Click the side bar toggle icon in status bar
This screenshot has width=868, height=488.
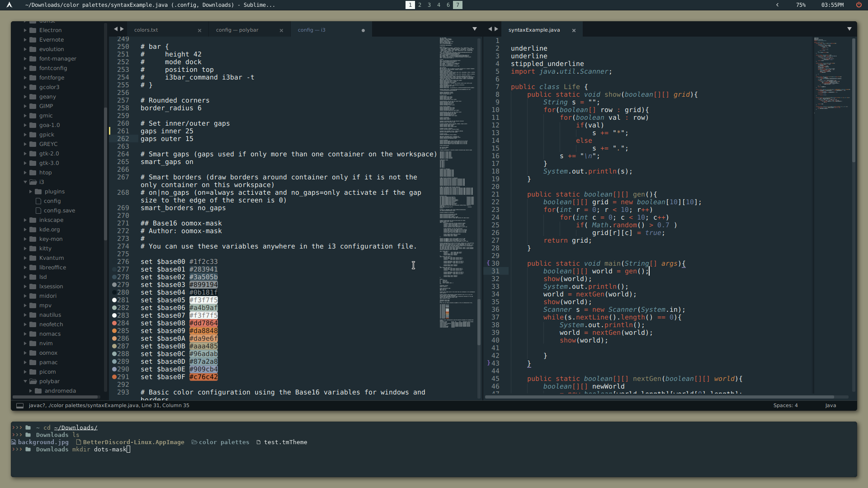pos(20,406)
